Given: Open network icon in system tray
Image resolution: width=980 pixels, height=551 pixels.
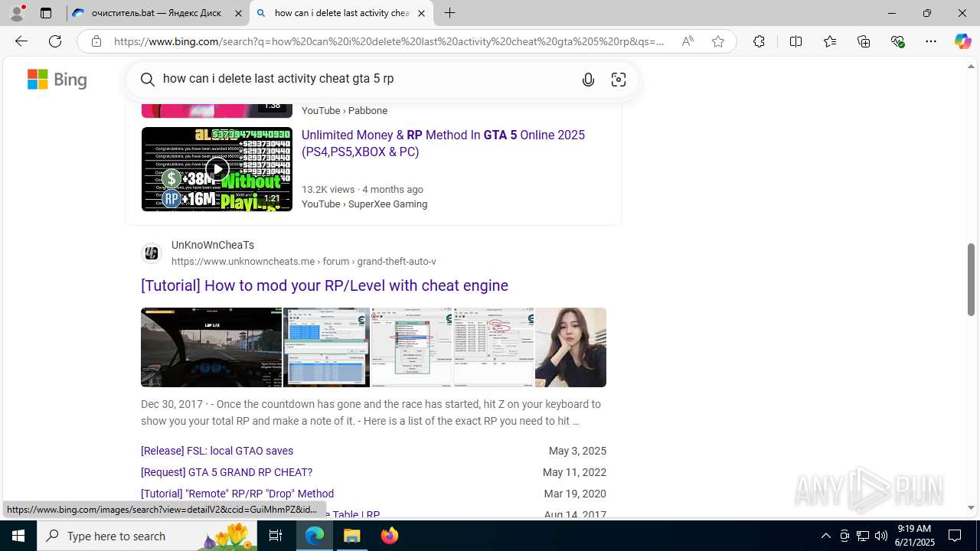Looking at the screenshot, I should (x=863, y=536).
